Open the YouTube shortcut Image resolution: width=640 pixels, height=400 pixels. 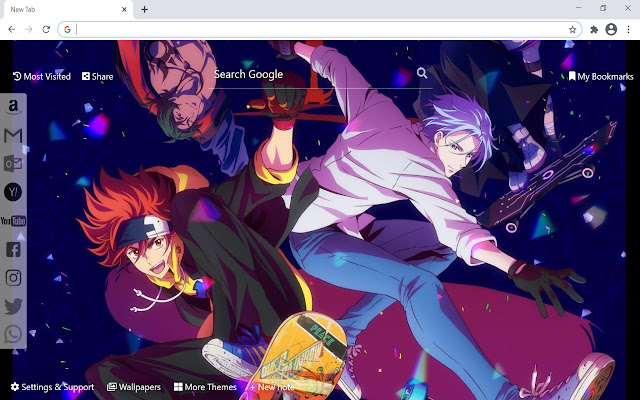pos(13,221)
